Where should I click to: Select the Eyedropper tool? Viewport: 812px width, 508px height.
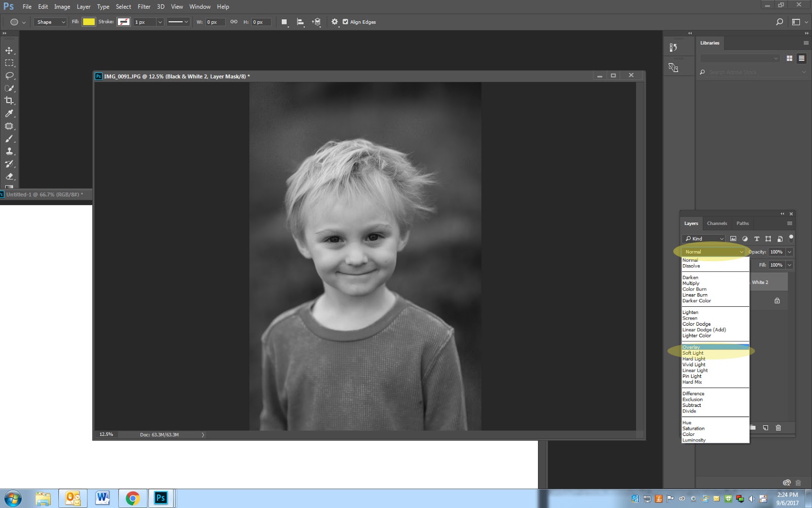pyautogui.click(x=8, y=114)
